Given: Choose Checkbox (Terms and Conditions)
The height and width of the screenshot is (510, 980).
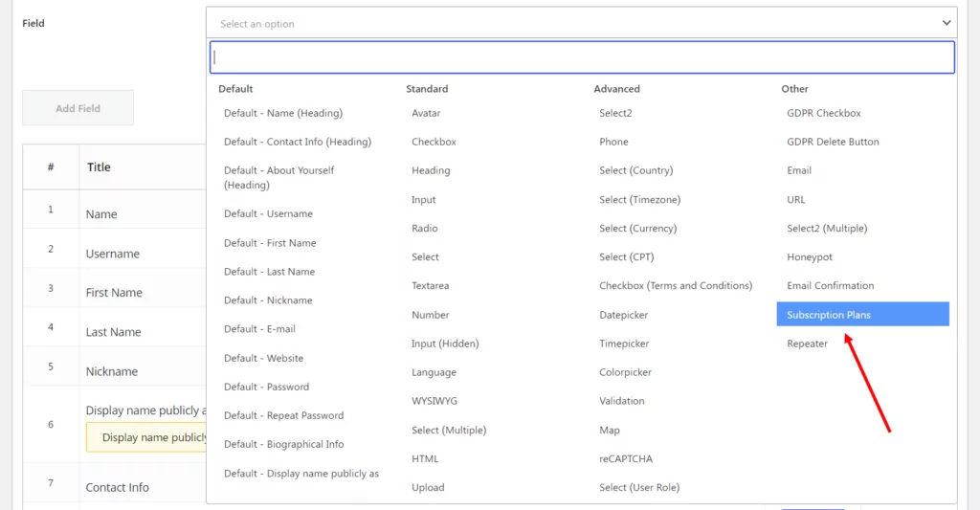Looking at the screenshot, I should click(x=676, y=286).
